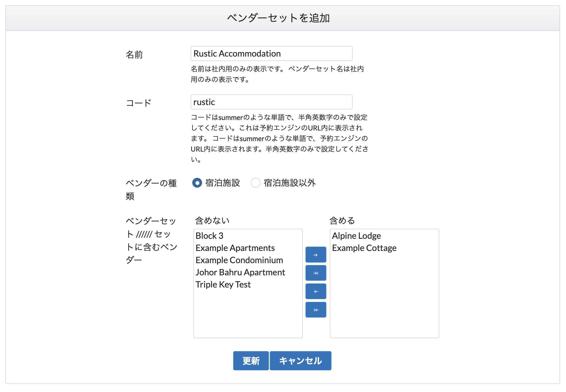This screenshot has height=392, width=566.
Task: Select Example Cottage in included list
Action: point(364,248)
